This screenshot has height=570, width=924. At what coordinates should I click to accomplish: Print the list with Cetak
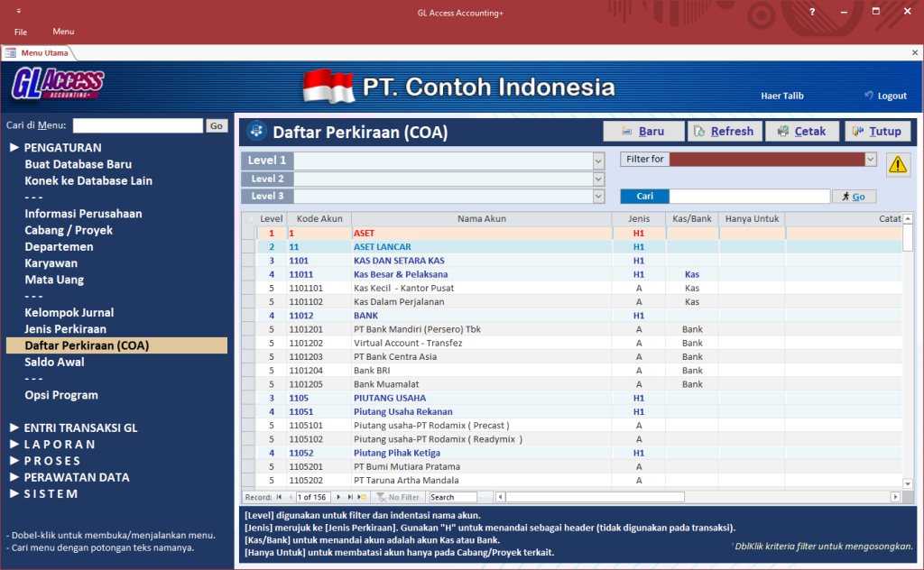pyautogui.click(x=801, y=132)
